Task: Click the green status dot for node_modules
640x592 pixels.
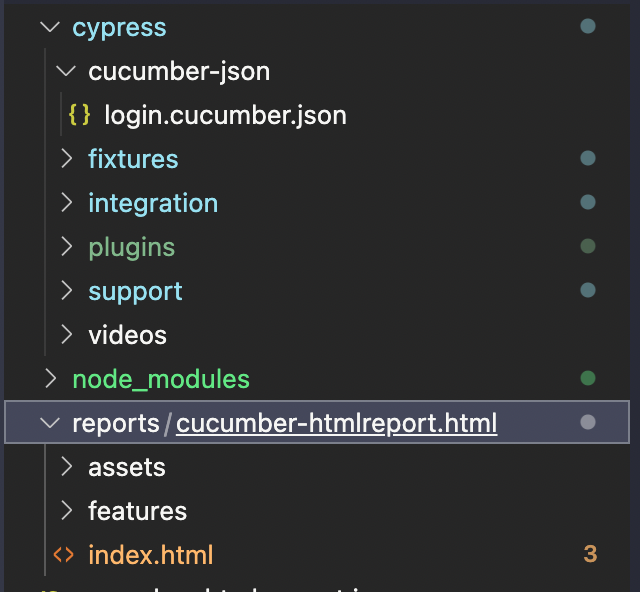Action: point(588,378)
